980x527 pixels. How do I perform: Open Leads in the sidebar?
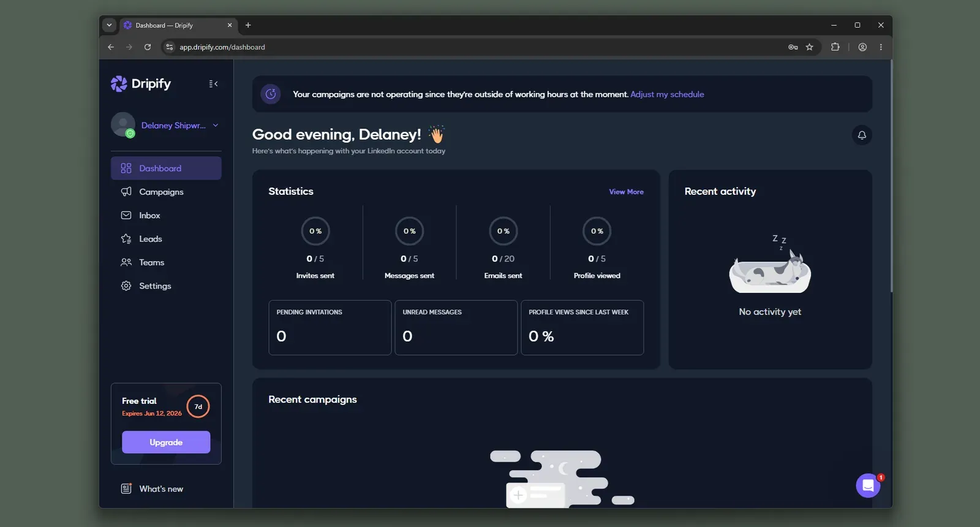pyautogui.click(x=166, y=239)
